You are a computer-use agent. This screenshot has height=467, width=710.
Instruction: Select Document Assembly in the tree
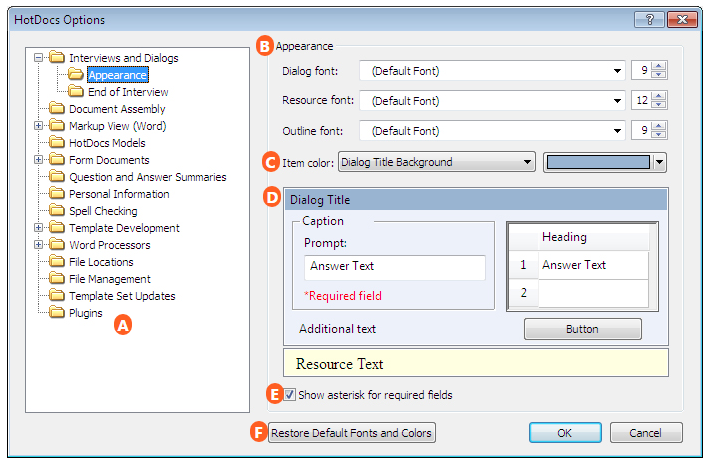[x=117, y=109]
